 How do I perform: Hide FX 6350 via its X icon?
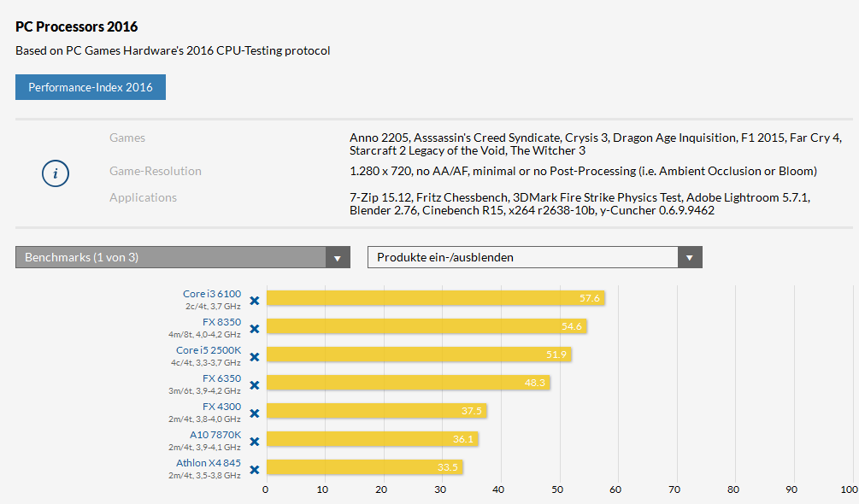click(254, 385)
